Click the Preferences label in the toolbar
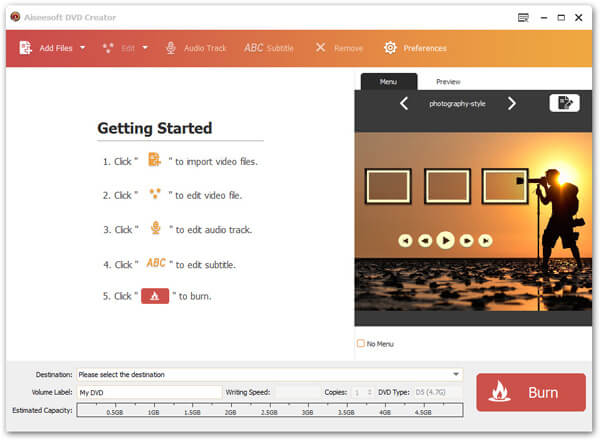This screenshot has height=440, width=600. pos(425,48)
